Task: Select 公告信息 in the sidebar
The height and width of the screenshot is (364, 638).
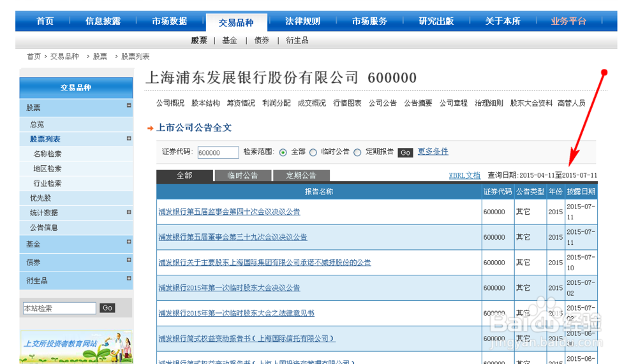Action: 43,228
